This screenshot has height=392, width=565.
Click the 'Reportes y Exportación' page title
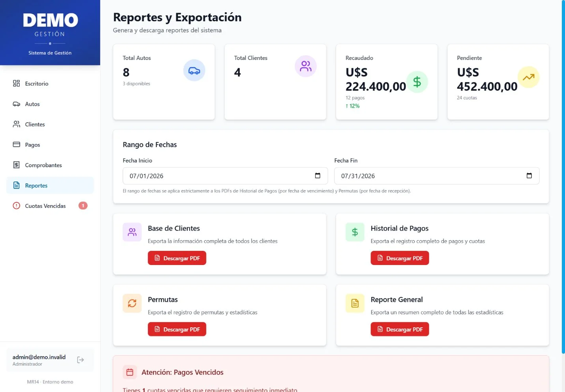pos(177,17)
